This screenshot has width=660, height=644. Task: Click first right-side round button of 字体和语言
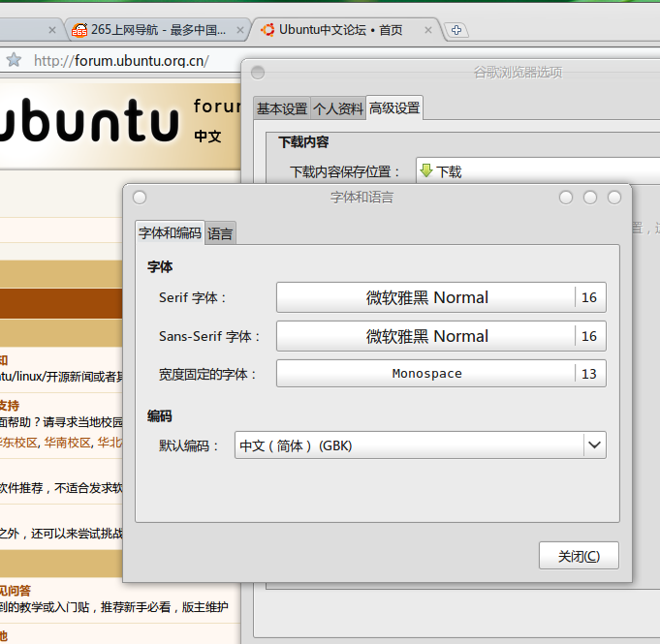pyautogui.click(x=566, y=198)
